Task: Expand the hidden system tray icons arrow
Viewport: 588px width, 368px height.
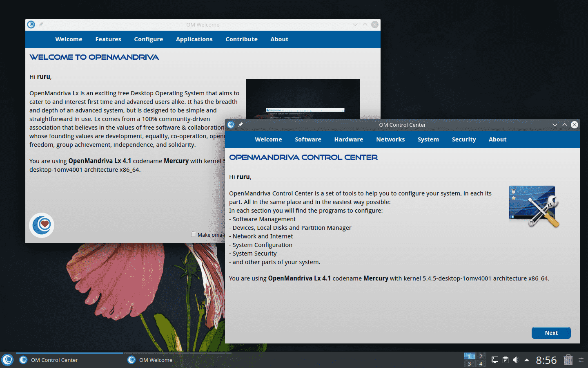Action: [x=526, y=360]
